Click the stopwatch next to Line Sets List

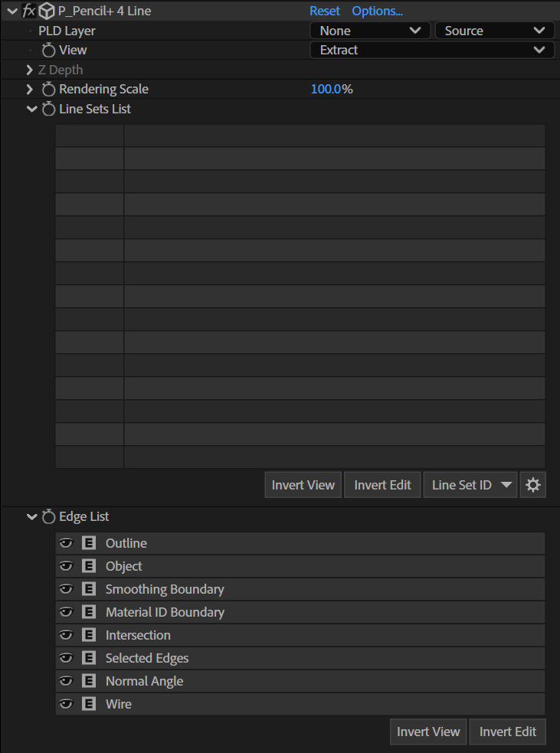(48, 109)
